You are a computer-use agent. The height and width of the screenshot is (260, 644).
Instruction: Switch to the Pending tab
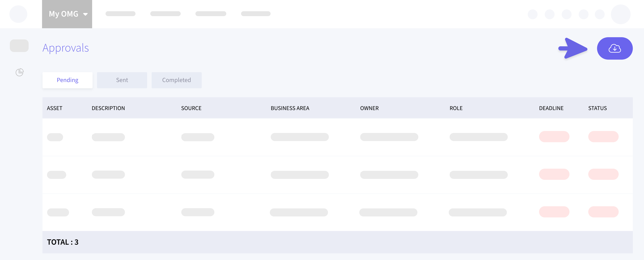point(68,80)
